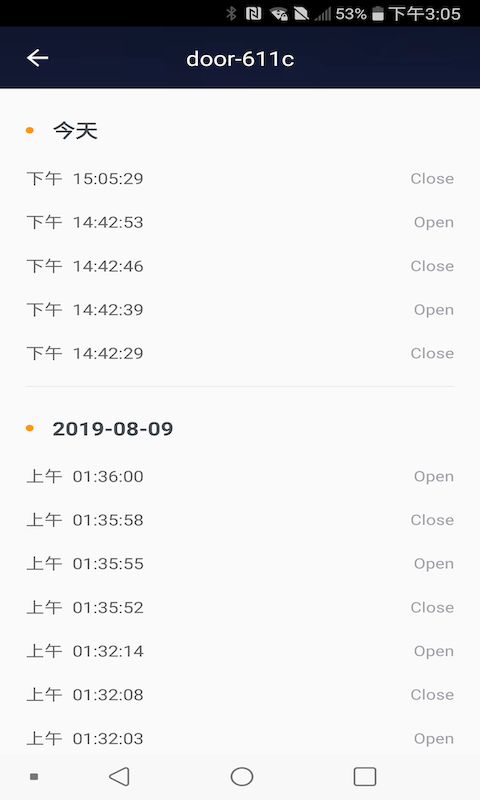
Task: Tap the 01:35:58 Close record
Action: (240, 520)
